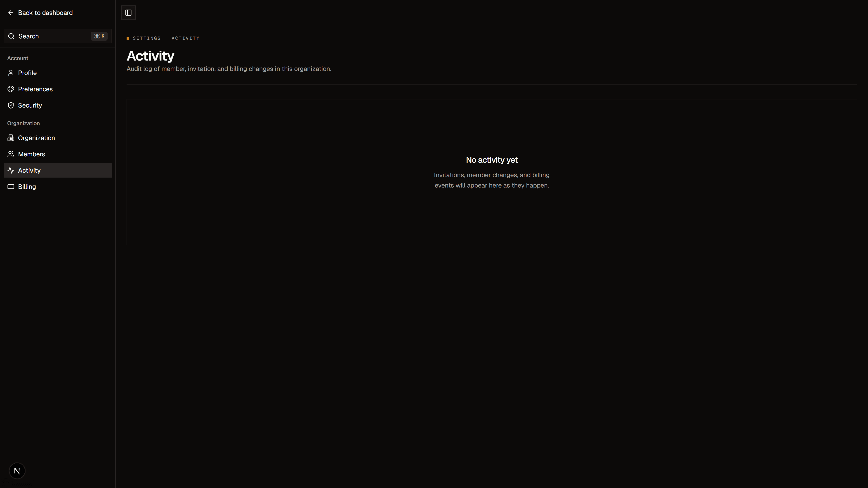Open Preferences settings page
868x488 pixels.
coord(58,89)
